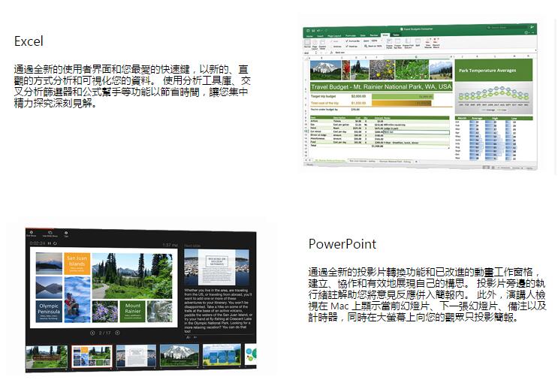This screenshot has width=558, height=392.
Task: Advance with the next slide arrow
Action: (x=117, y=333)
